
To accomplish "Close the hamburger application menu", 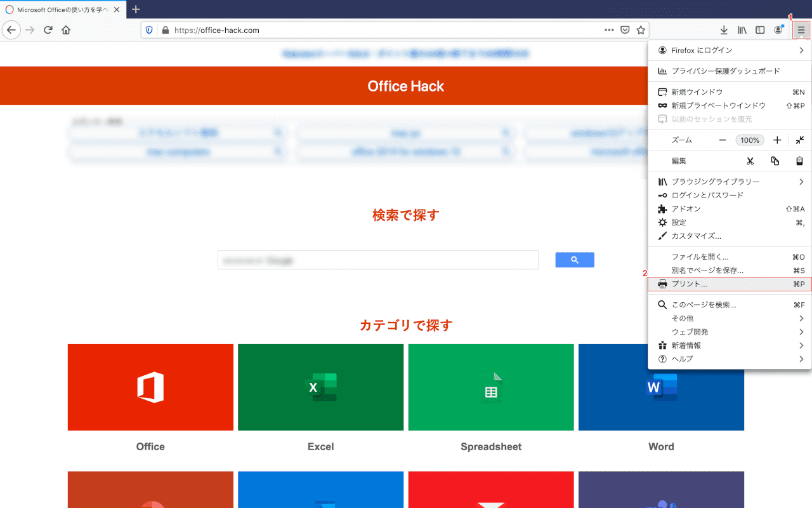I will click(x=801, y=30).
